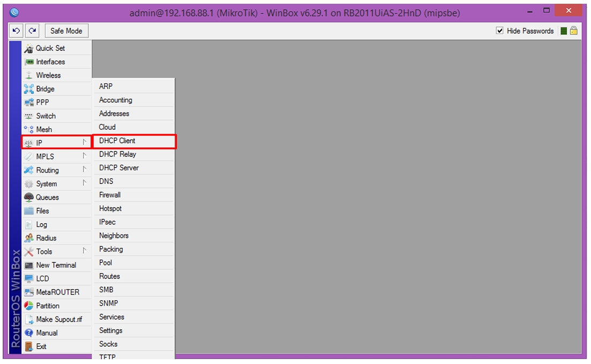591x364 pixels.
Task: Click the undo arrow icon in the toolbar
Action: tap(16, 31)
